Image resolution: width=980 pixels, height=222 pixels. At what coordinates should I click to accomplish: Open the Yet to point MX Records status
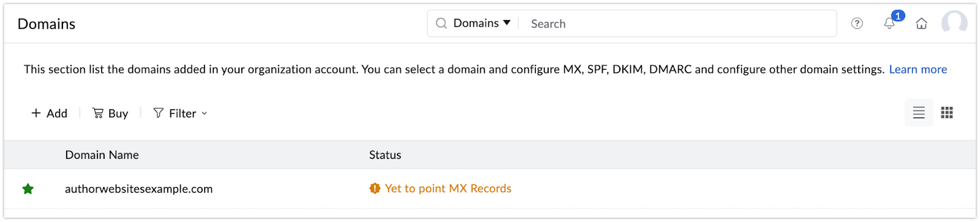click(448, 188)
